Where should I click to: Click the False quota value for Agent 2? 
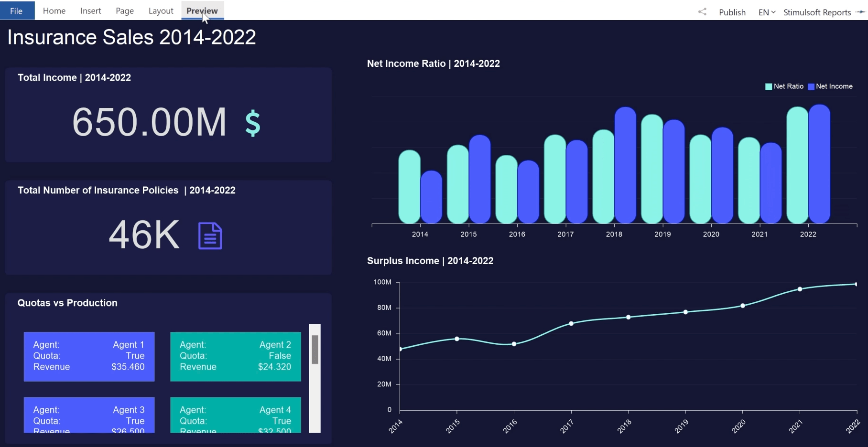tap(280, 356)
